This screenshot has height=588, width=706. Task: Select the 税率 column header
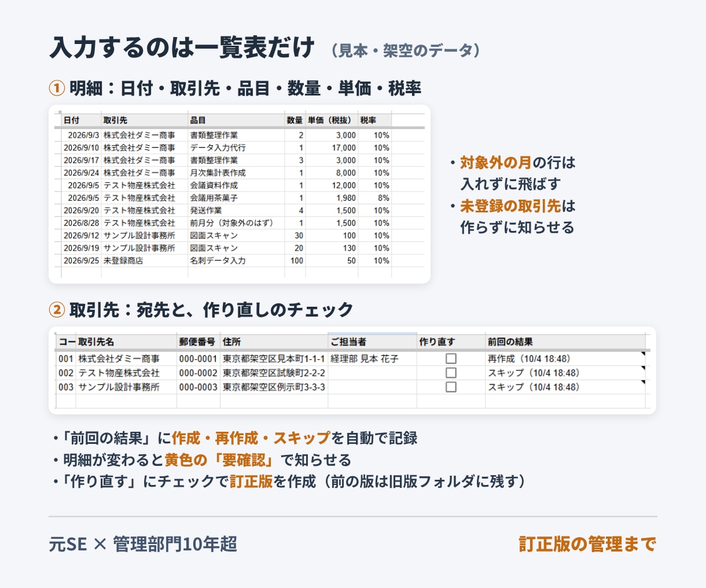(x=374, y=120)
